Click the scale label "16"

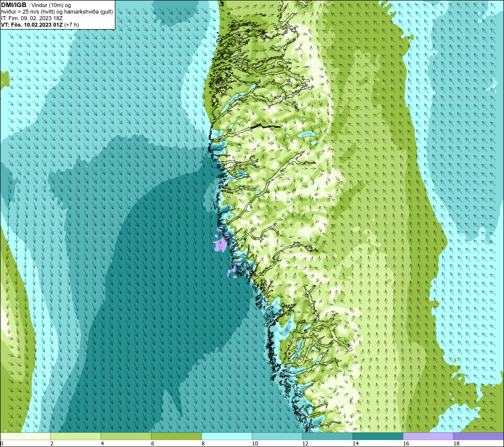pos(406,444)
